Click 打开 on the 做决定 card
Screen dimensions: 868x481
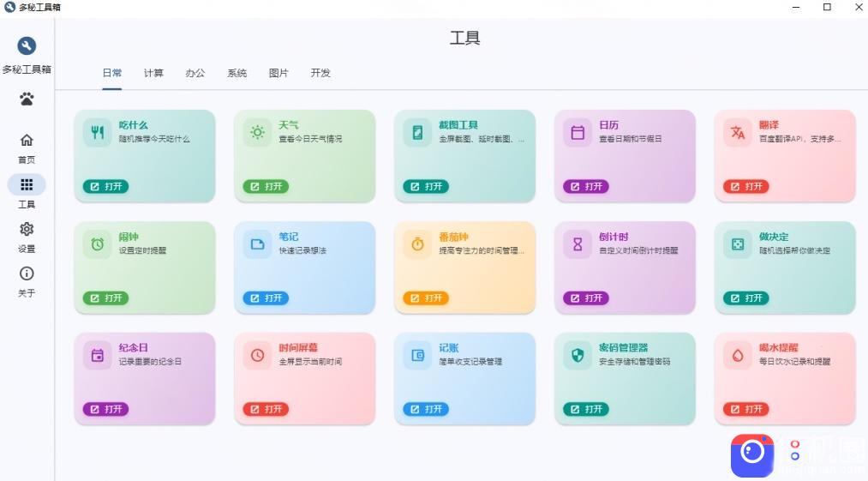click(x=745, y=298)
